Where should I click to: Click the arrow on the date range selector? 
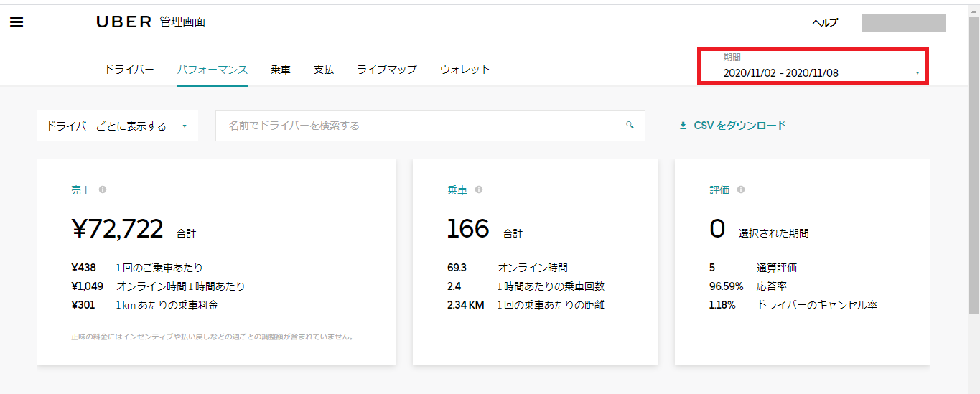(x=917, y=73)
